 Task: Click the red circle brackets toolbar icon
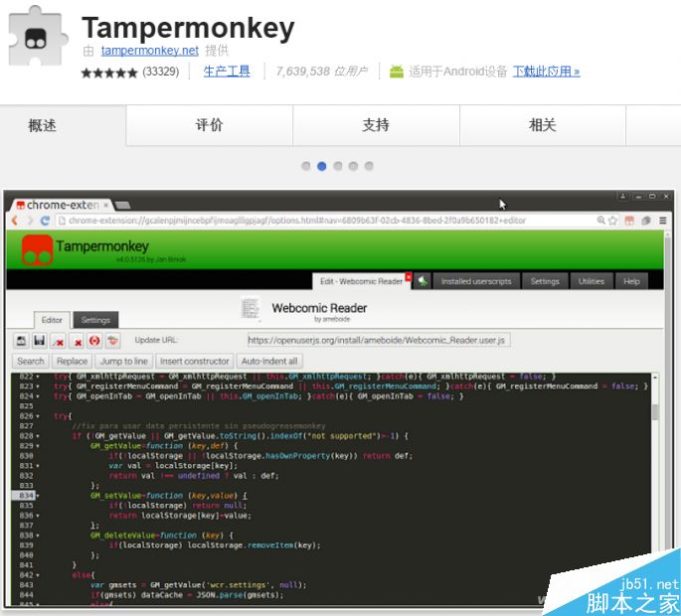pyautogui.click(x=94, y=341)
